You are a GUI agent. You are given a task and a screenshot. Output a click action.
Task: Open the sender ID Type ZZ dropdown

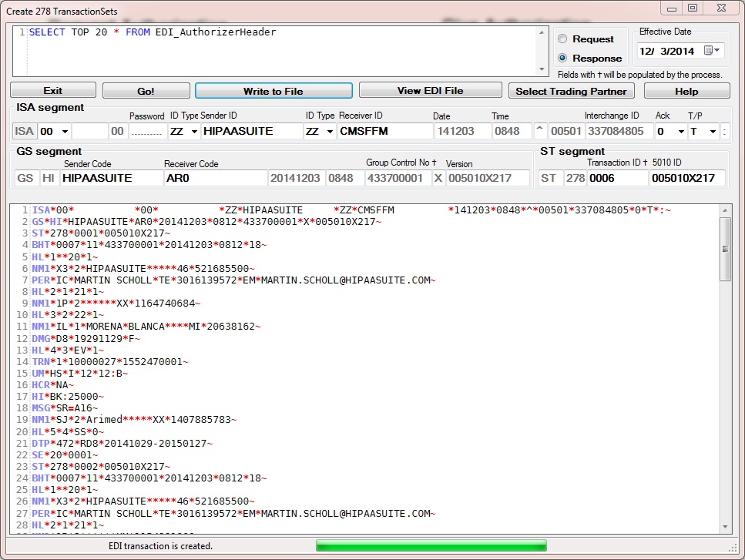[193, 132]
